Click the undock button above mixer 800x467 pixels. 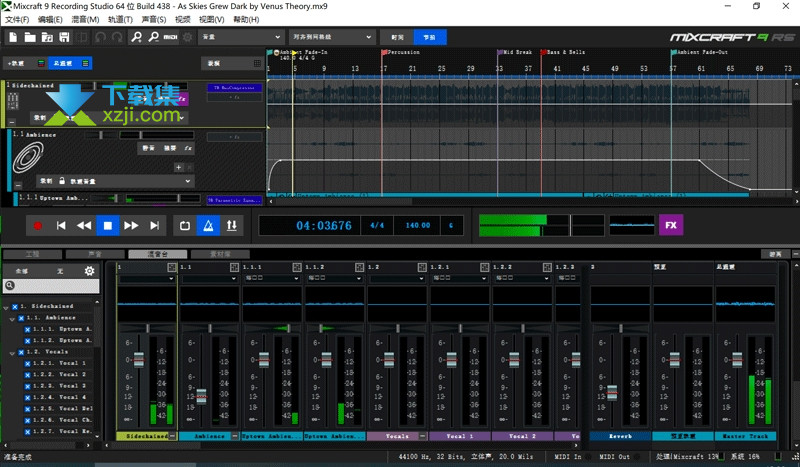coord(775,254)
